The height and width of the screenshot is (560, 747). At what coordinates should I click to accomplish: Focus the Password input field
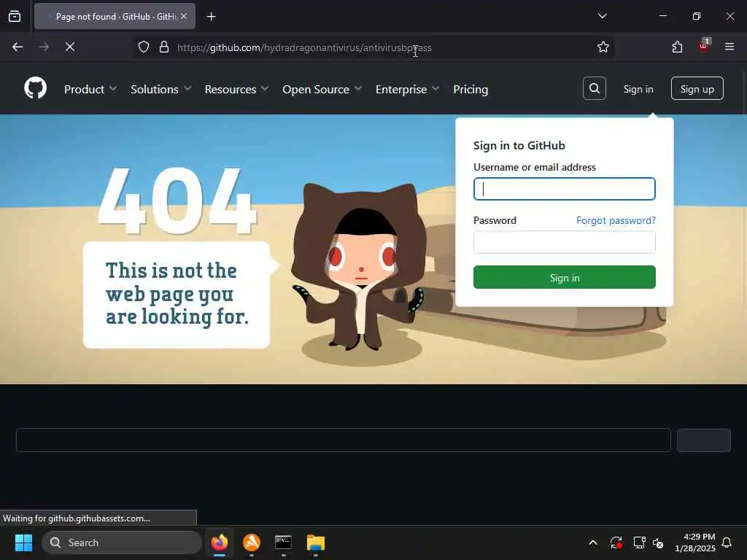pyautogui.click(x=564, y=242)
